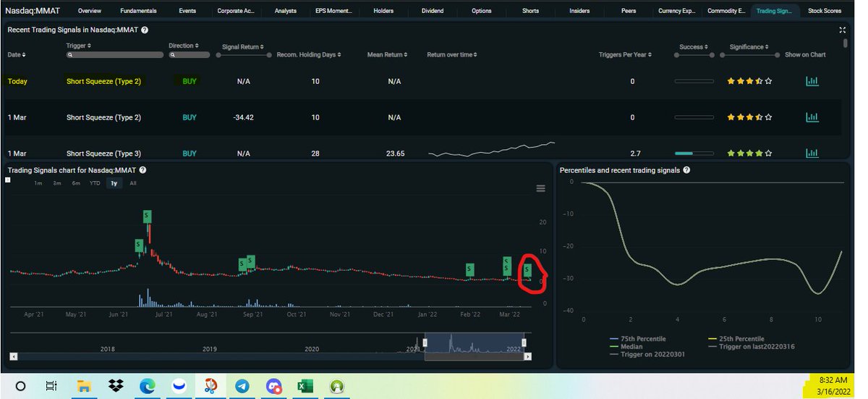Toggle Trigger on 20220301 series
Screen dimensions: 868x399
tap(647, 354)
